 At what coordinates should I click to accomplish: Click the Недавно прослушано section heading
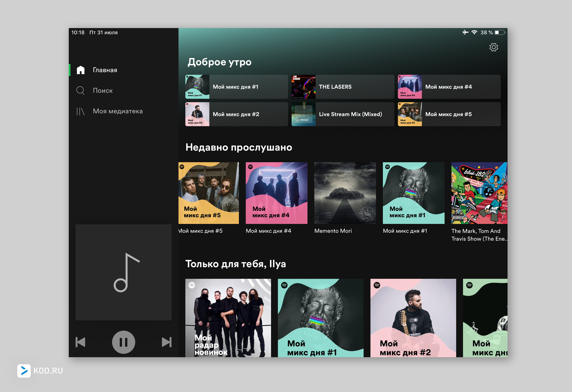point(239,147)
